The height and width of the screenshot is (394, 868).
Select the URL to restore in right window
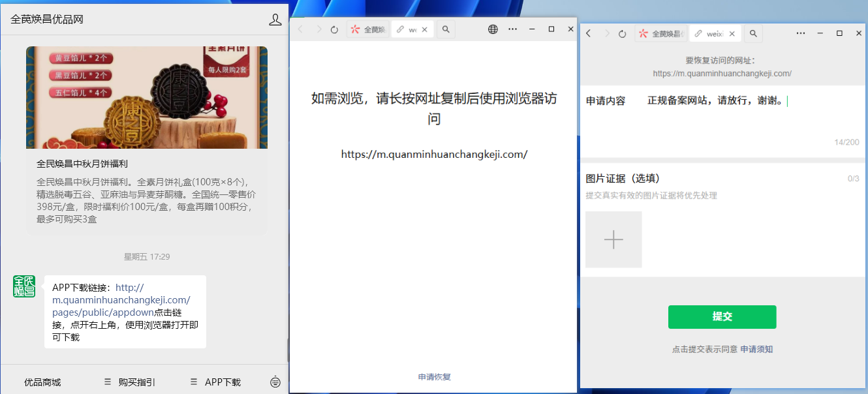coord(722,74)
